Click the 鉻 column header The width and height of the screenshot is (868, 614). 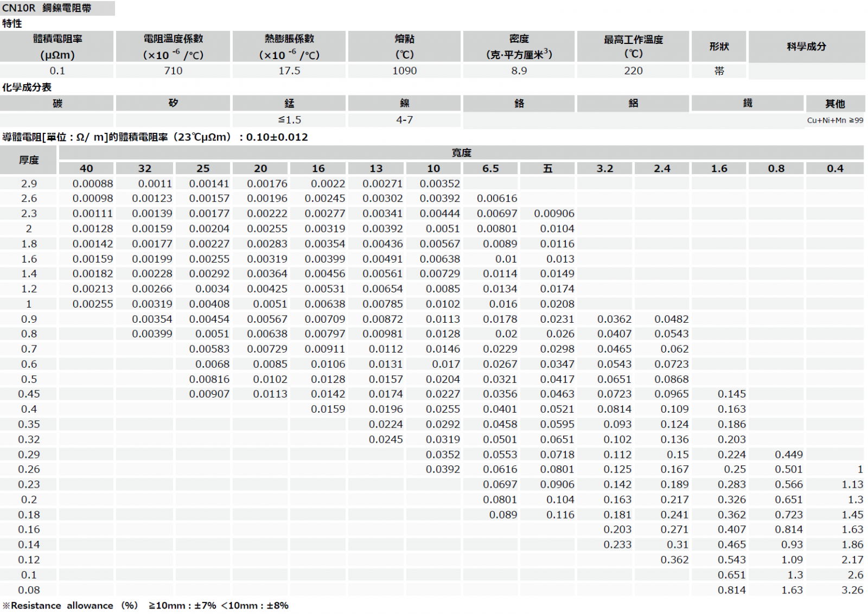519,103
